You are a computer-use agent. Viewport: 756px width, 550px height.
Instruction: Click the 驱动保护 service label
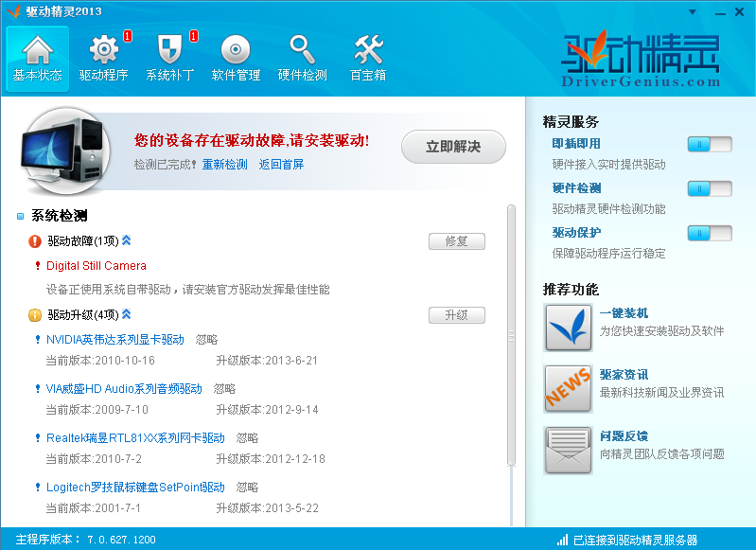click(x=576, y=233)
